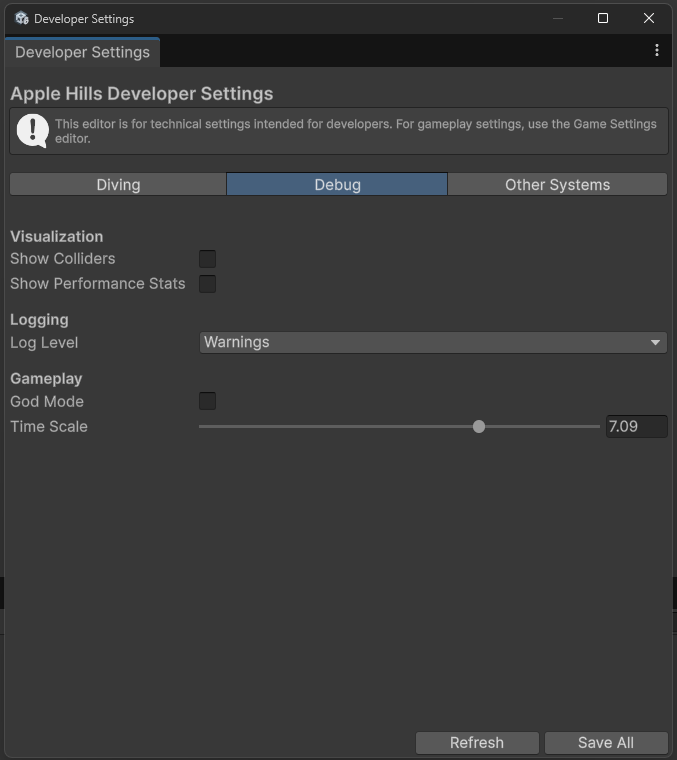Select the Developer Settings window tab
The height and width of the screenshot is (760, 677).
pos(82,52)
